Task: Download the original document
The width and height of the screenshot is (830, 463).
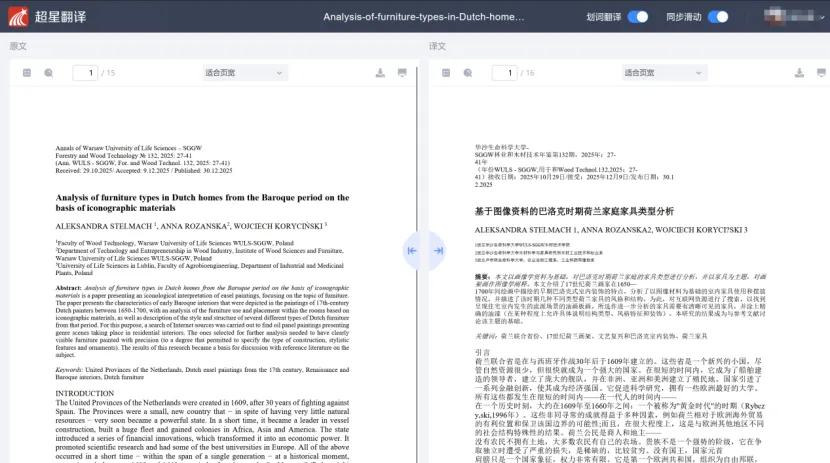Action: point(380,73)
